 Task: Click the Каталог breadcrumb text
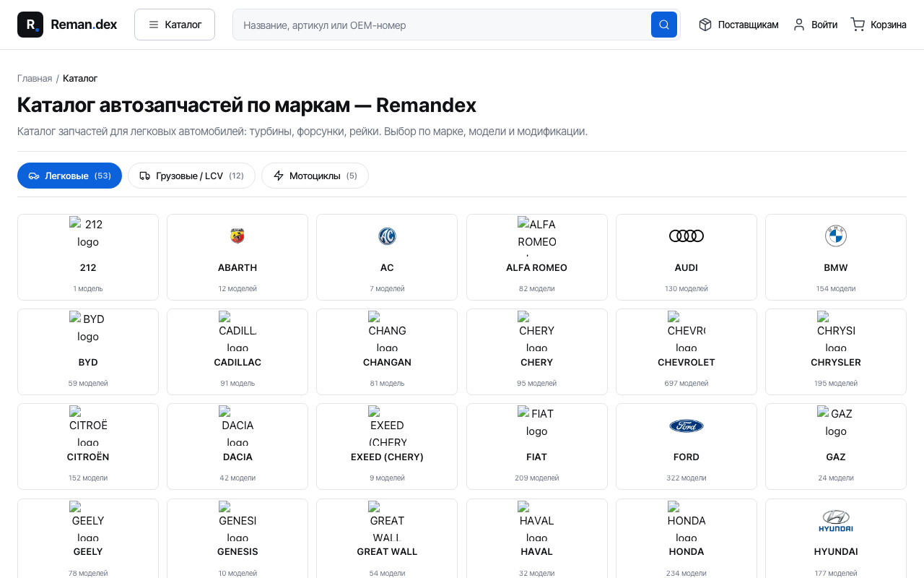pos(80,78)
